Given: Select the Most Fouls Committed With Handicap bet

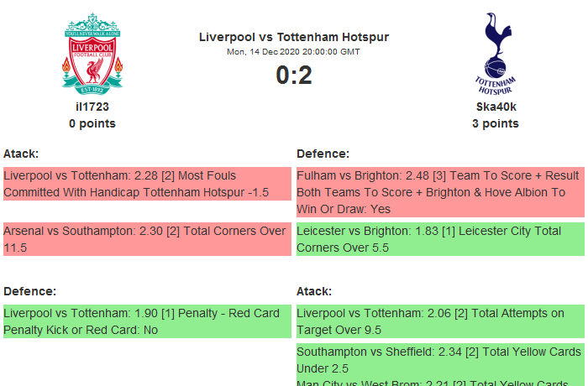Looking at the screenshot, I should 146,184.
